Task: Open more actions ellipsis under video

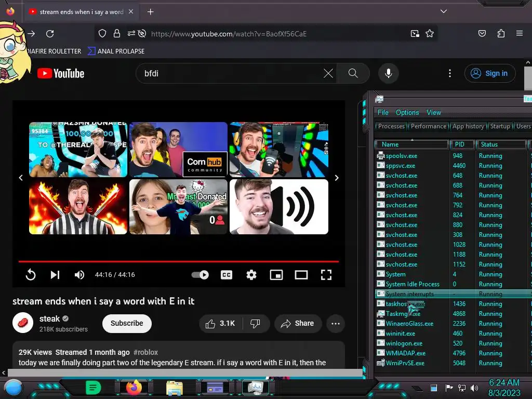Action: (336, 323)
